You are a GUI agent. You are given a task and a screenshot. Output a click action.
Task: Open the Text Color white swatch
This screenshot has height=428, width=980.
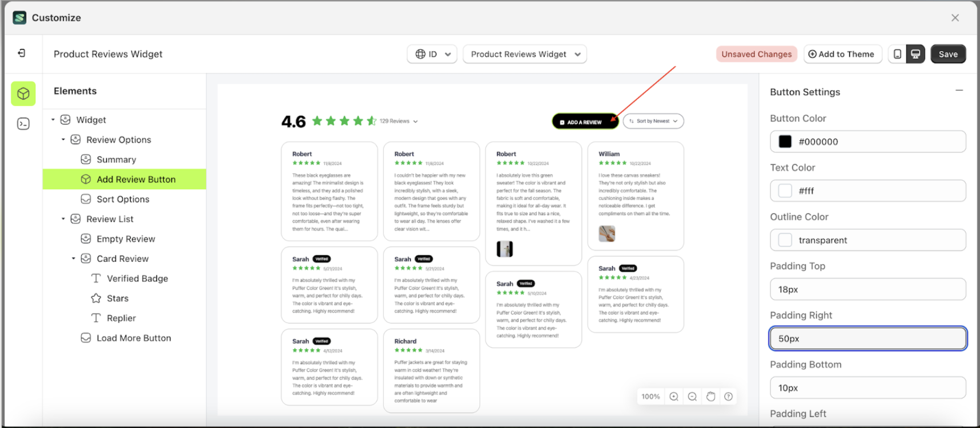tap(785, 191)
